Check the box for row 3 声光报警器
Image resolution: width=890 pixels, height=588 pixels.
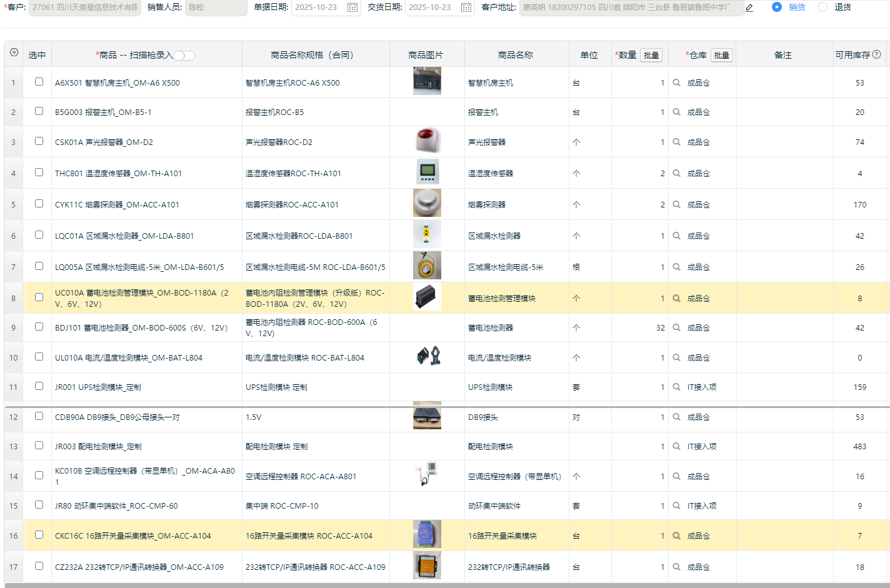pyautogui.click(x=39, y=141)
